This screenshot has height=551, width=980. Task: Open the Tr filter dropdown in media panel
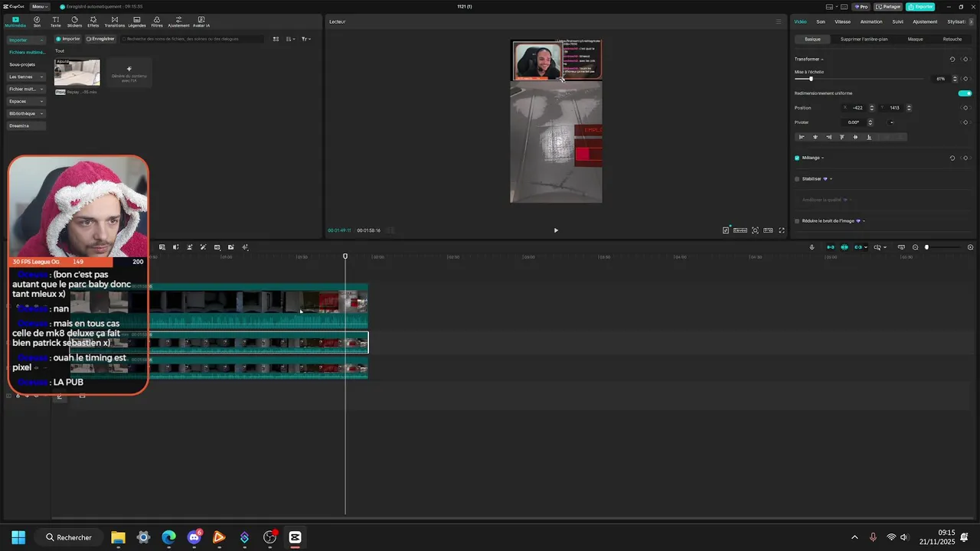pos(306,39)
